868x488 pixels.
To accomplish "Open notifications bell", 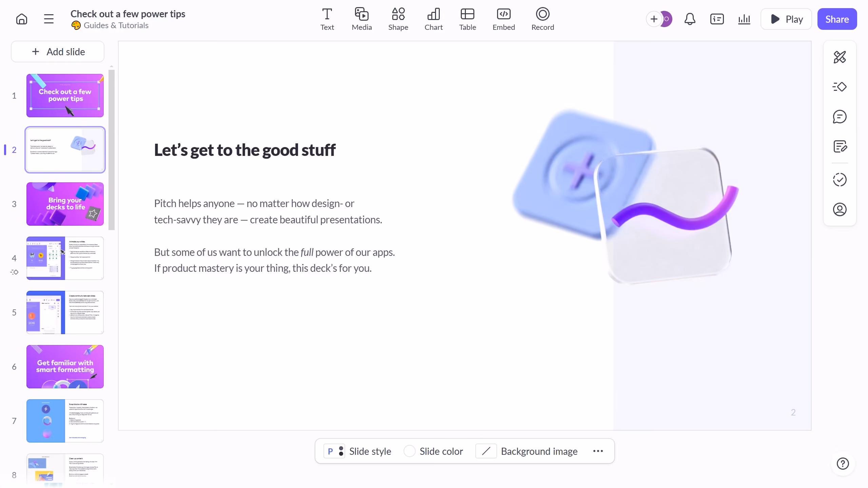I will coord(690,19).
